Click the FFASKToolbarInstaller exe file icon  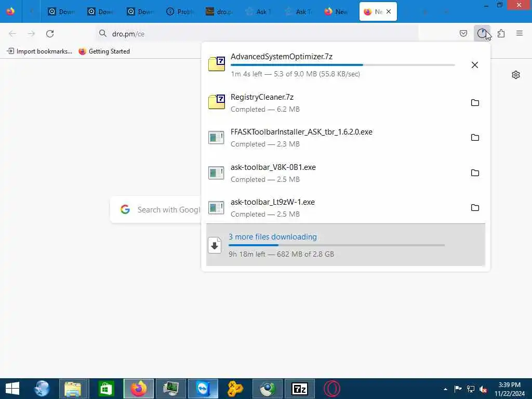click(x=216, y=137)
